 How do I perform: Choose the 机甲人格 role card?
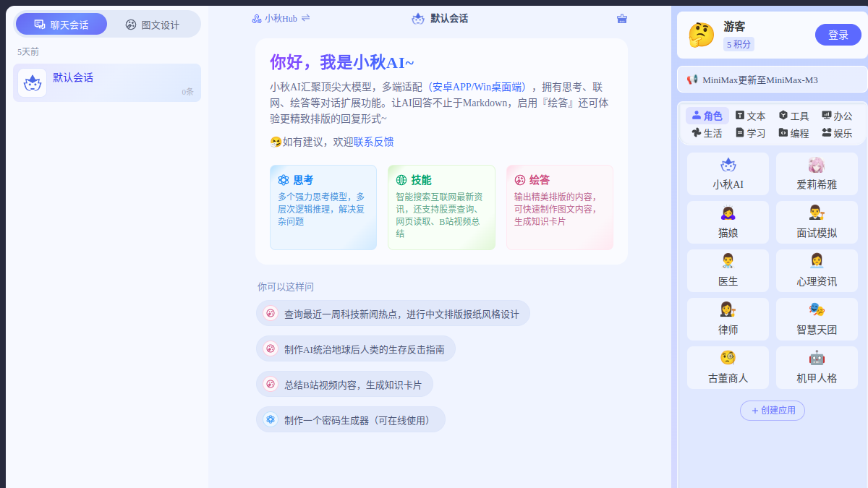pos(817,367)
